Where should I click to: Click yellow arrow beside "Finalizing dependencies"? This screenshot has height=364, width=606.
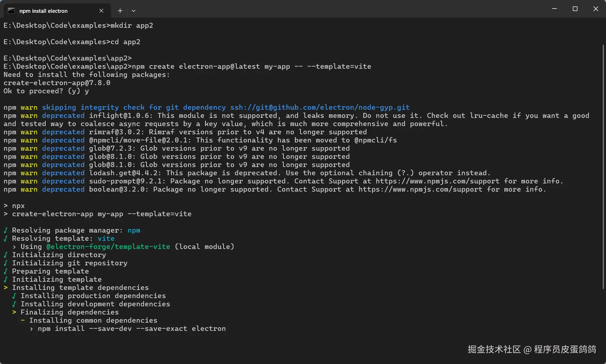click(14, 312)
